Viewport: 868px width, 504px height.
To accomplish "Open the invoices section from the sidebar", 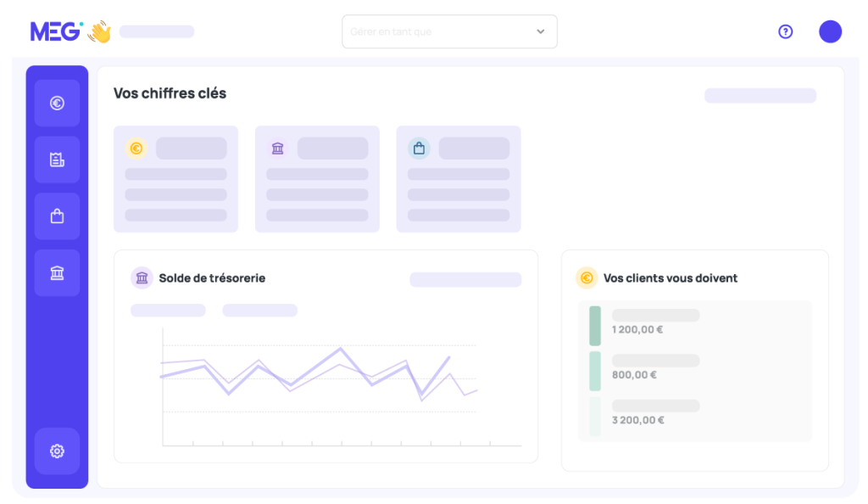I will (x=57, y=159).
